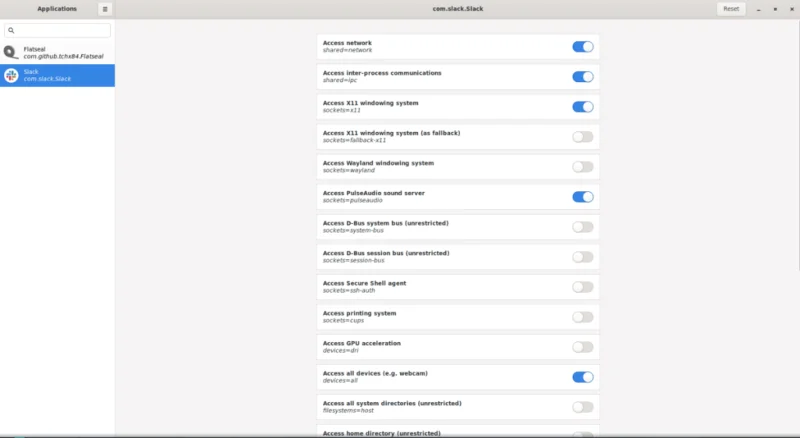800x438 pixels.
Task: Click the 'devices=all' subtitle text
Action: click(340, 381)
